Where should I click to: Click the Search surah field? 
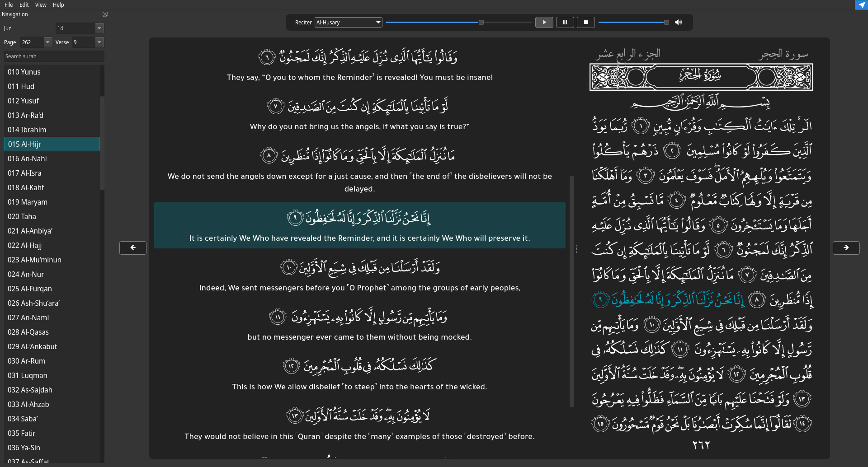click(x=54, y=56)
